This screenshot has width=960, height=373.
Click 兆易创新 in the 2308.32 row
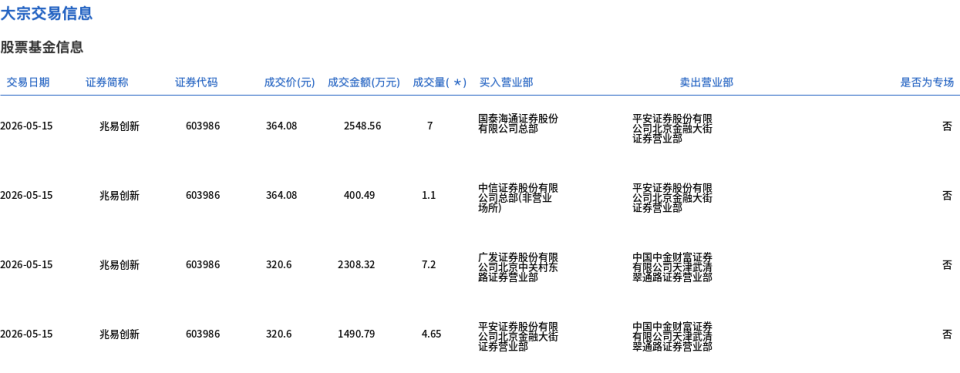(x=119, y=265)
